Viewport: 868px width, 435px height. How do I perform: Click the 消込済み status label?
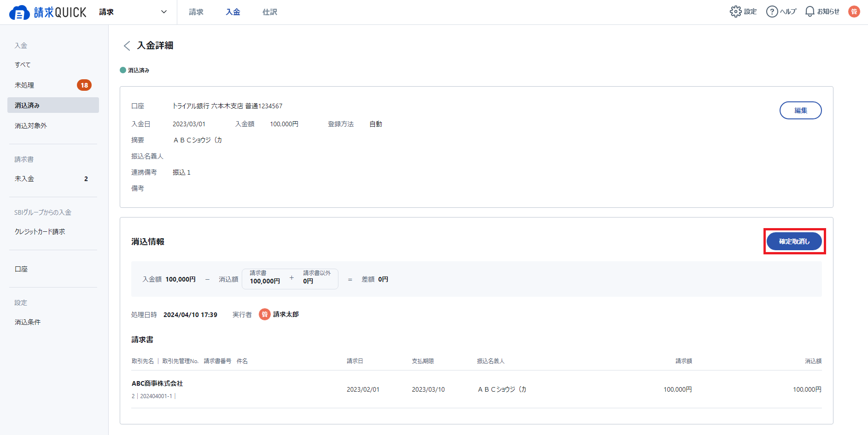tap(134, 71)
